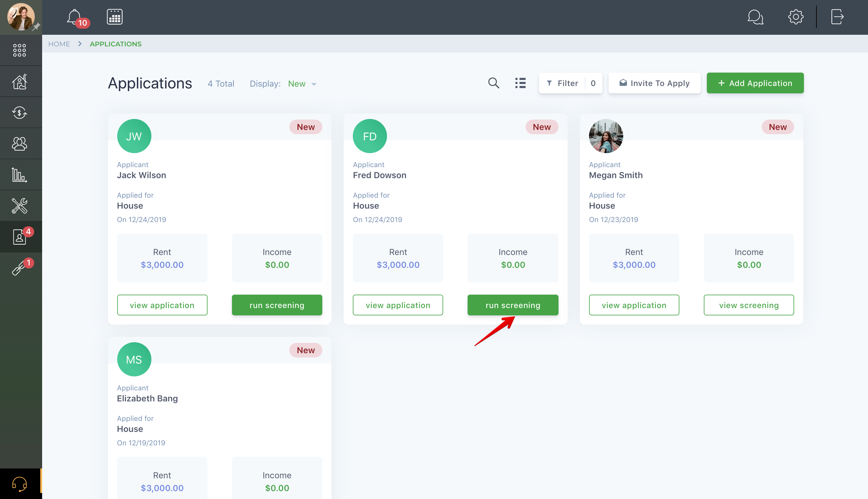Click Rent $3,000.00 on Jack Wilson card
The width and height of the screenshot is (868, 499).
coord(162,258)
